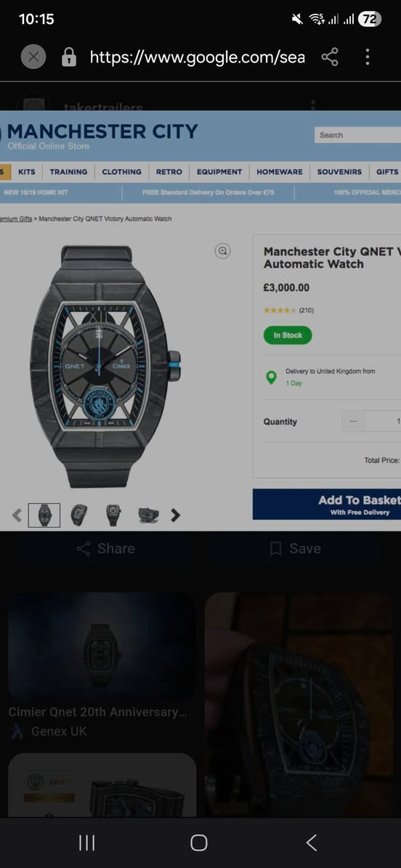
Task: Tap the three-dot menu beside takertrailers
Action: click(x=312, y=105)
